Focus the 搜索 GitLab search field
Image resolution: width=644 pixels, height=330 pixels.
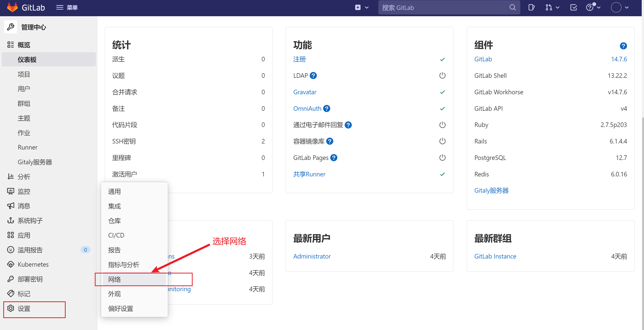click(x=449, y=8)
